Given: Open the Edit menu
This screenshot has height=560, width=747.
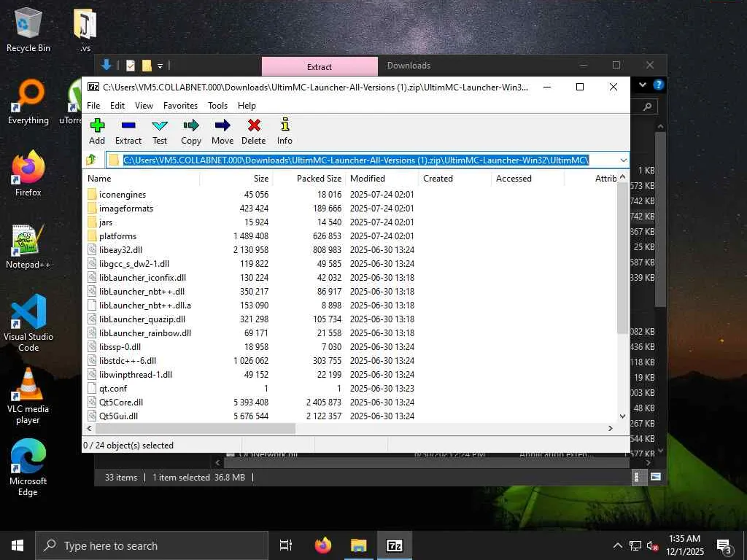Looking at the screenshot, I should coord(117,106).
